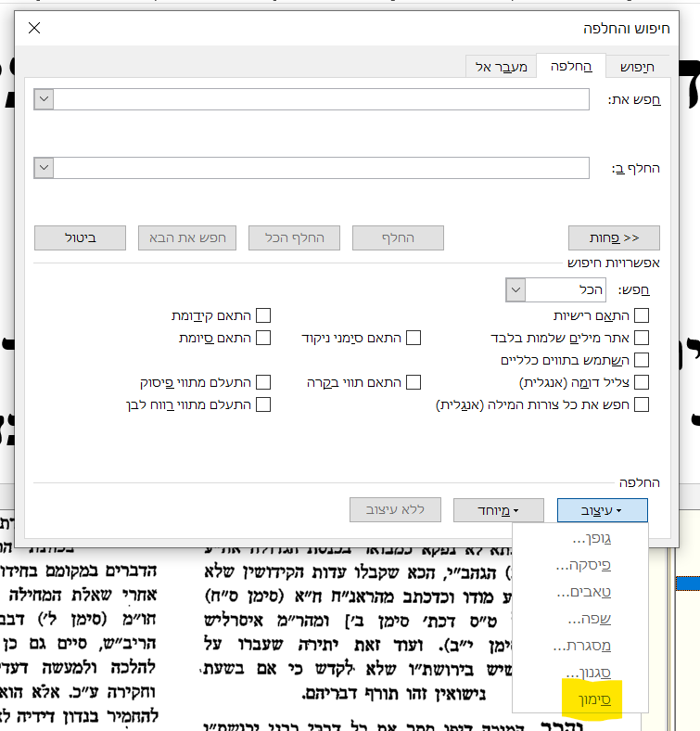The width and height of the screenshot is (700, 731).
Task: Click the ללא עיצוב button
Action: [395, 510]
